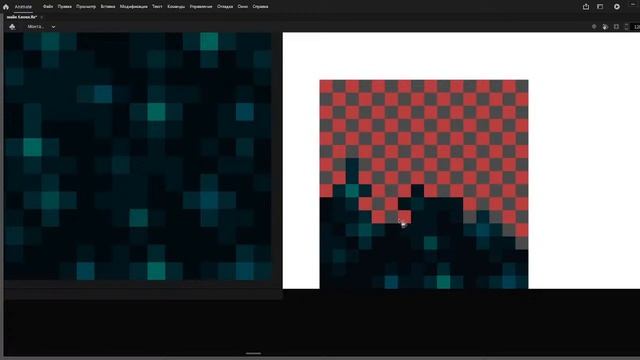This screenshot has height=360, width=640.
Task: Switch to the open .fla document tab
Action: [x=22, y=17]
